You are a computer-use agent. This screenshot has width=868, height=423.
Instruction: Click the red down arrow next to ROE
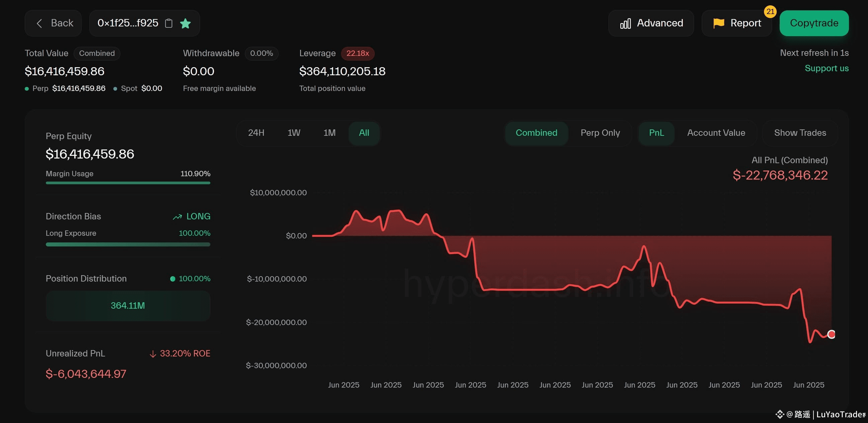[153, 354]
